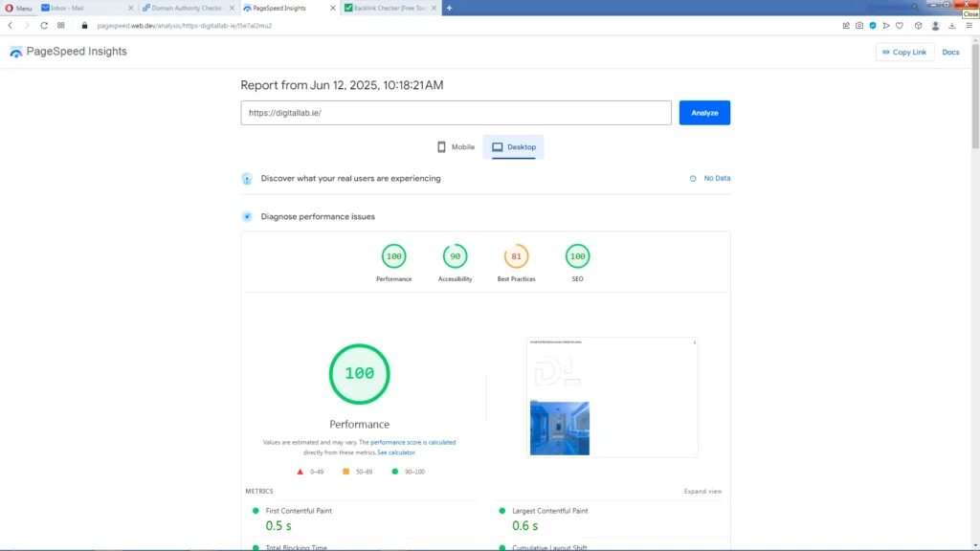
Task: Reload the current page
Action: pos(44,26)
